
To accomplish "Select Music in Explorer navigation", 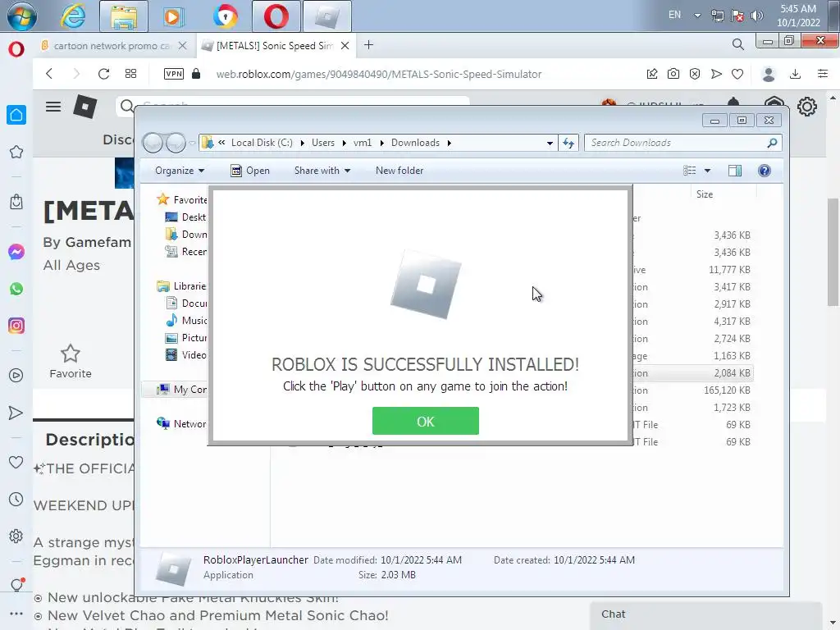I will click(186, 321).
